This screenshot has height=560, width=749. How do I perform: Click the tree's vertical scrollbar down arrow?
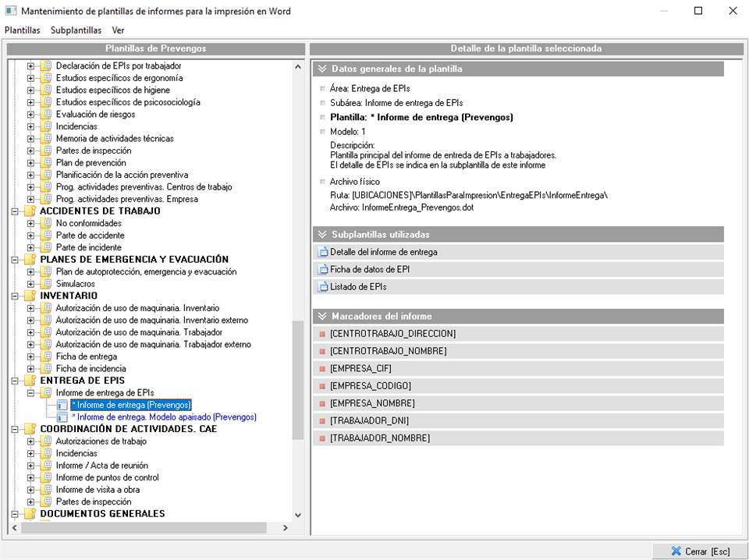tap(297, 515)
